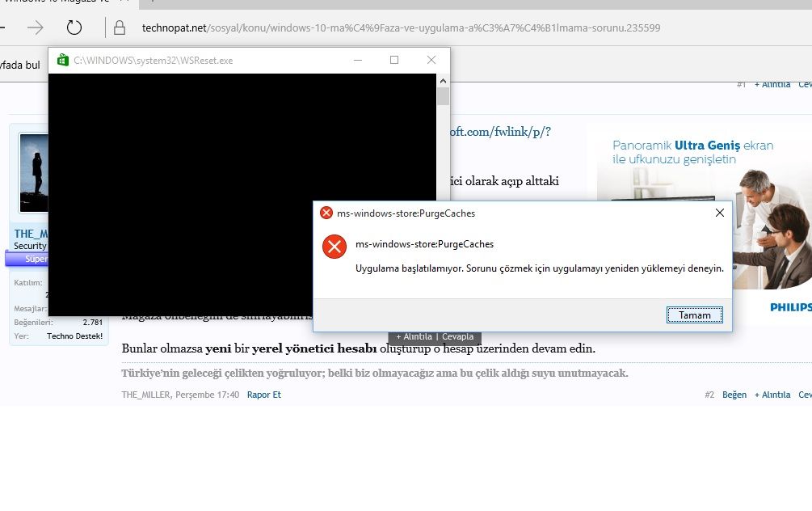Click Beğen on post #2
Screen dimensions: 812x511
(x=734, y=395)
